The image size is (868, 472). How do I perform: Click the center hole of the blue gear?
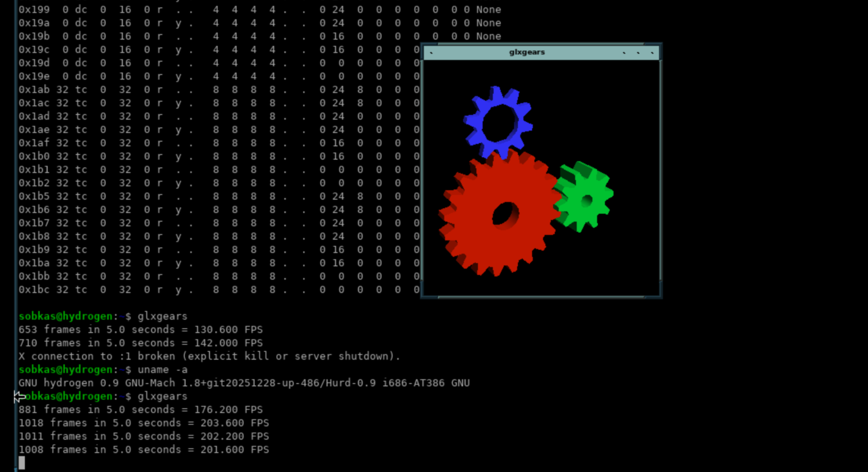(499, 123)
